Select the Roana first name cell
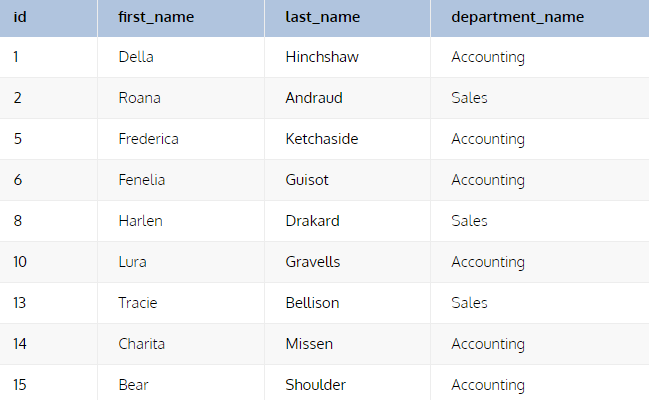This screenshot has width=649, height=400. 139,98
